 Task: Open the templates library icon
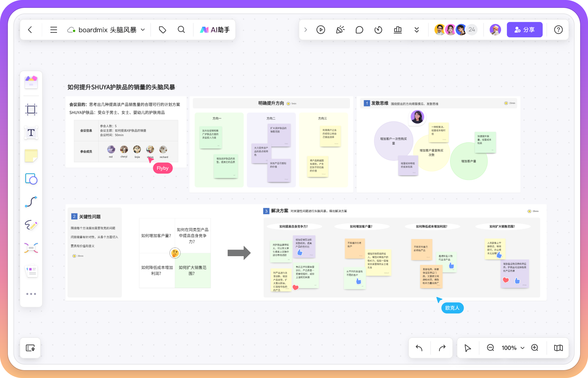tap(31, 82)
